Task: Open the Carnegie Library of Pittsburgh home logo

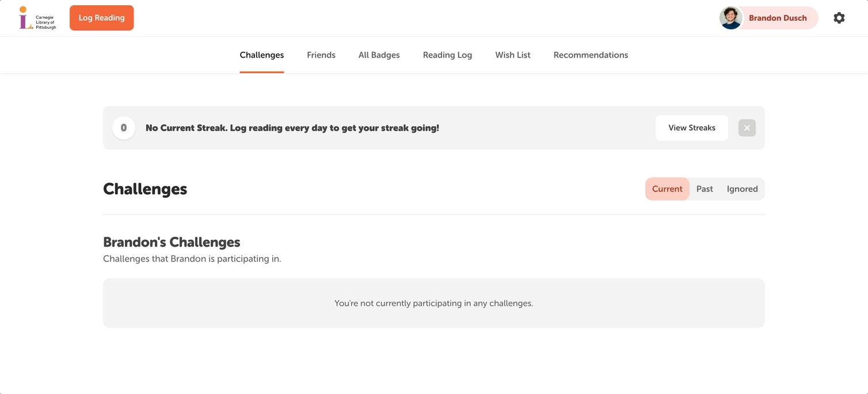Action: point(37,18)
